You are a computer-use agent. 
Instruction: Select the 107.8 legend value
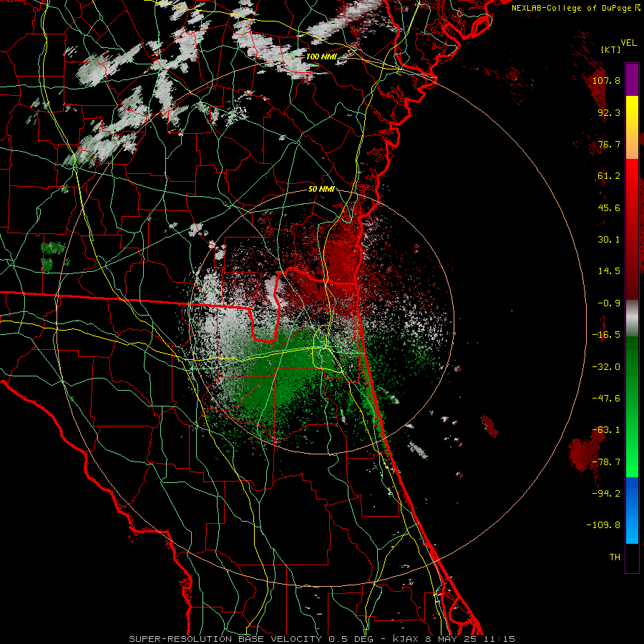coord(606,80)
